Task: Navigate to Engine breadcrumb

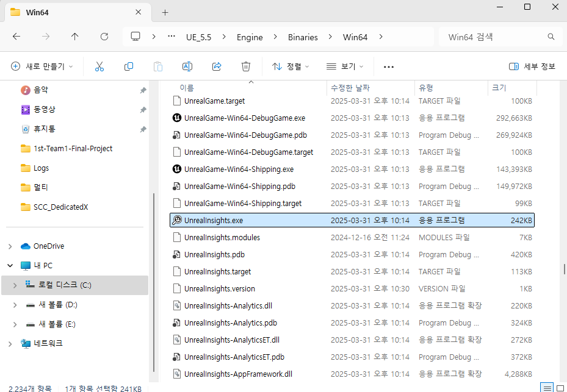Action: point(250,37)
